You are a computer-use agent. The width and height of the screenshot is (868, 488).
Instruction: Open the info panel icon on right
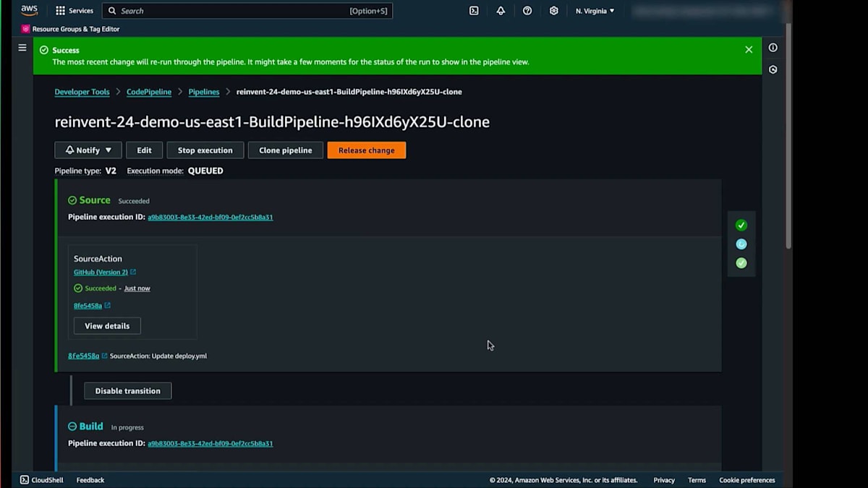pyautogui.click(x=773, y=48)
